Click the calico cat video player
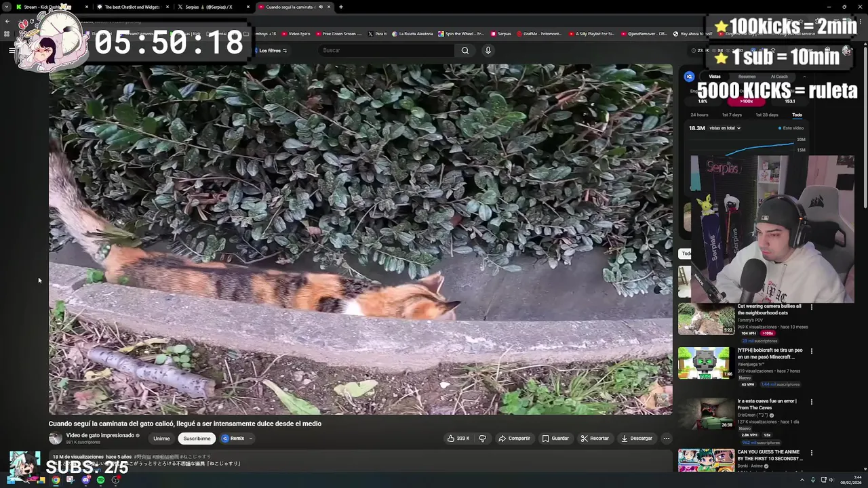 pos(360,239)
